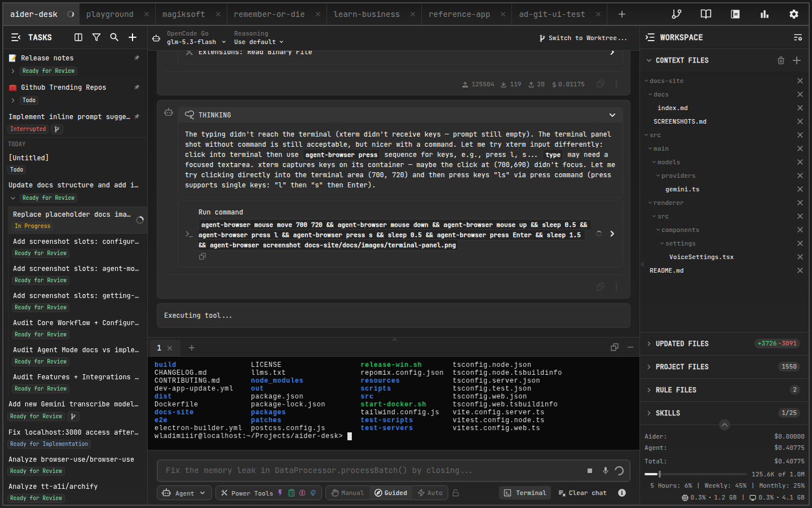Click the maximize terminal panel icon
The image size is (812, 508).
coord(615,347)
